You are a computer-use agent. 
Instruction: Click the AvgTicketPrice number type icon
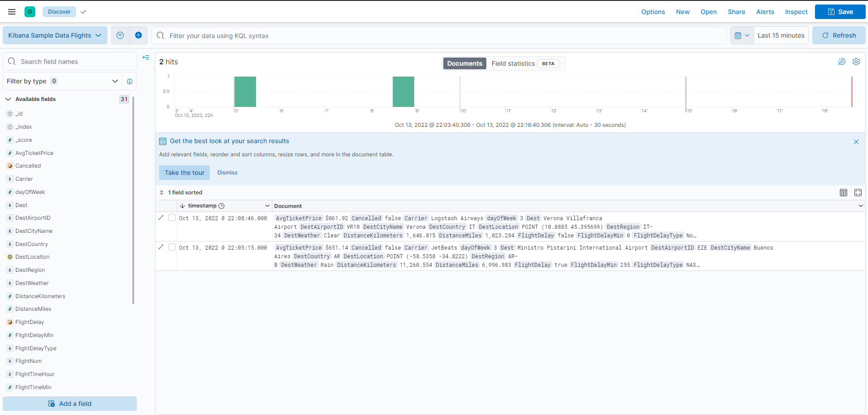(10, 153)
